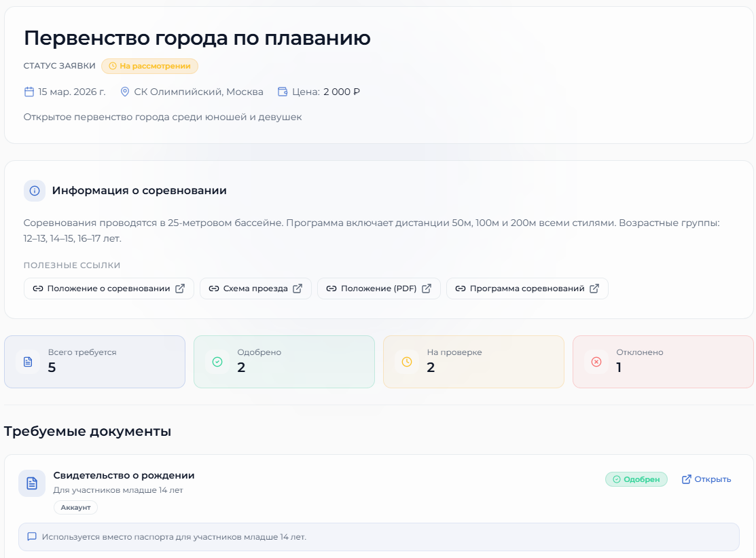Click the external-link icon on Схема проезда
Viewport: 756px width, 558px height.
click(x=298, y=288)
